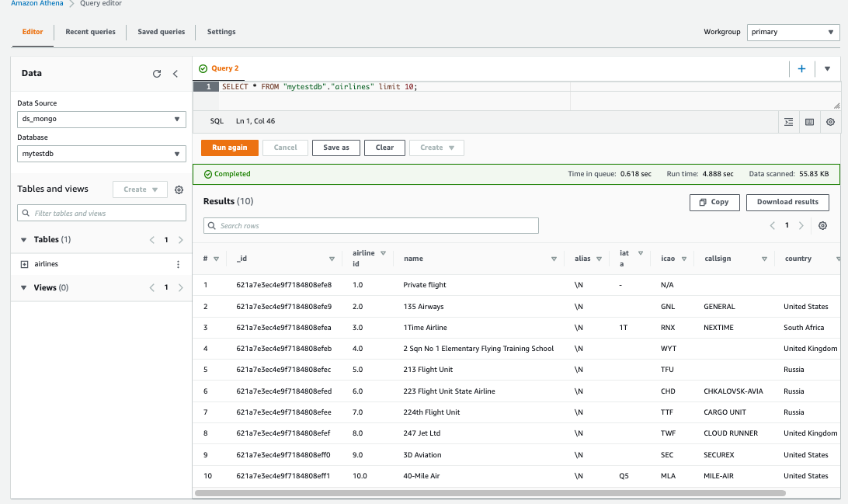
Task: Switch to the Recent queries tab
Action: (x=90, y=32)
